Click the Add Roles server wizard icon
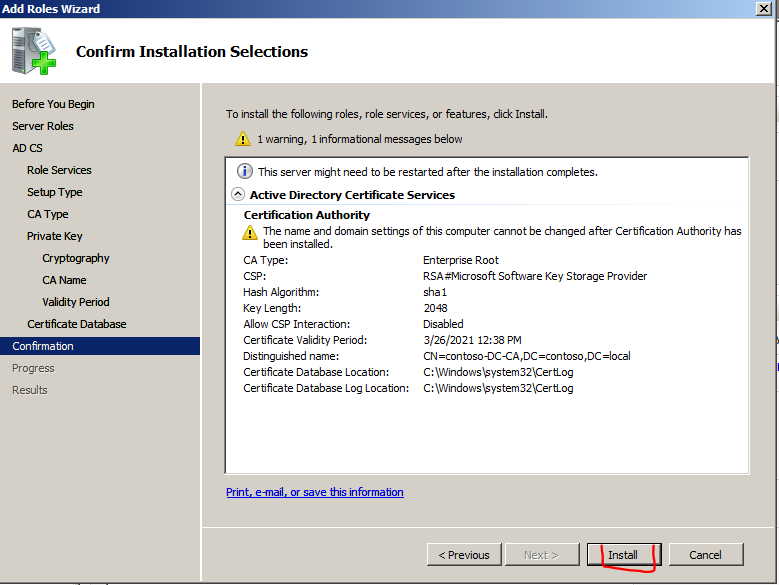 pos(34,51)
